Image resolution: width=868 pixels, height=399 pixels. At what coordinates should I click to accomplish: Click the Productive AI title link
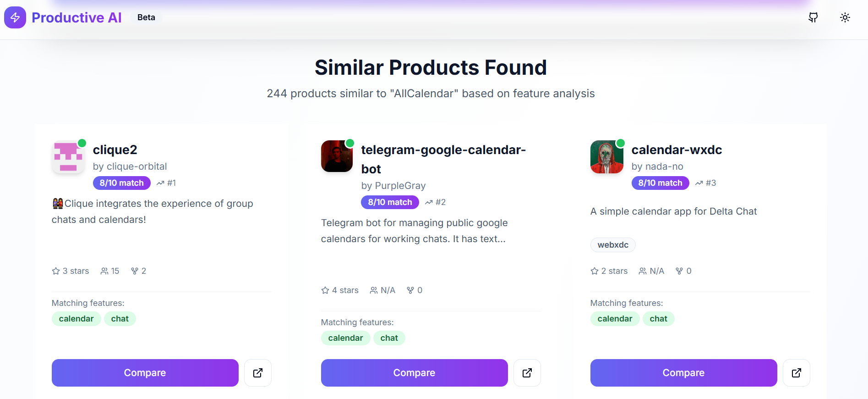[76, 17]
